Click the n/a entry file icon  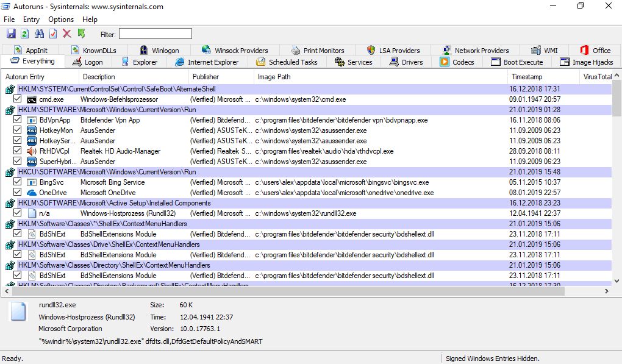32,213
